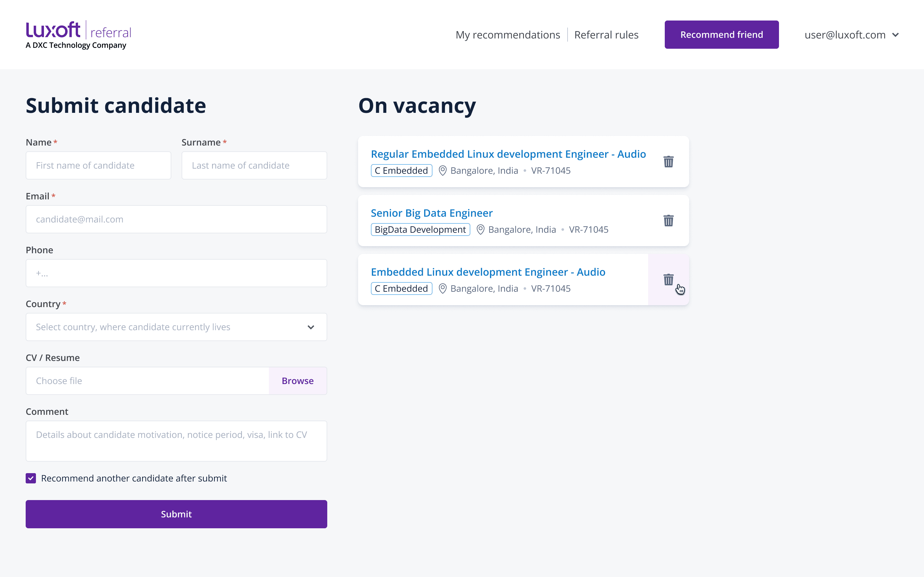Open the Referral rules page
The height and width of the screenshot is (577, 924).
point(606,35)
